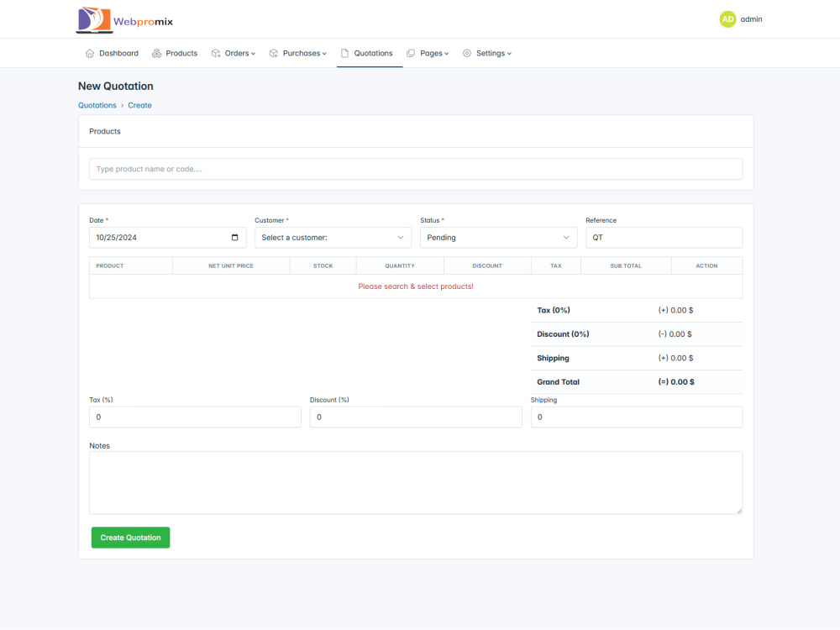This screenshot has height=630, width=840.
Task: Click the TAX column header
Action: (556, 265)
